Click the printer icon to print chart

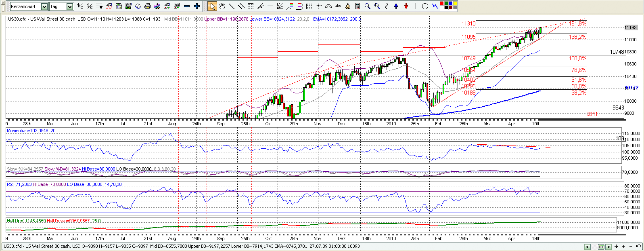pos(148,6)
